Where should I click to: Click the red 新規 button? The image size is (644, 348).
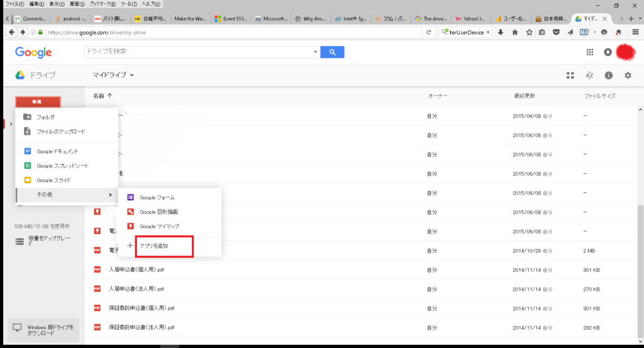38,101
